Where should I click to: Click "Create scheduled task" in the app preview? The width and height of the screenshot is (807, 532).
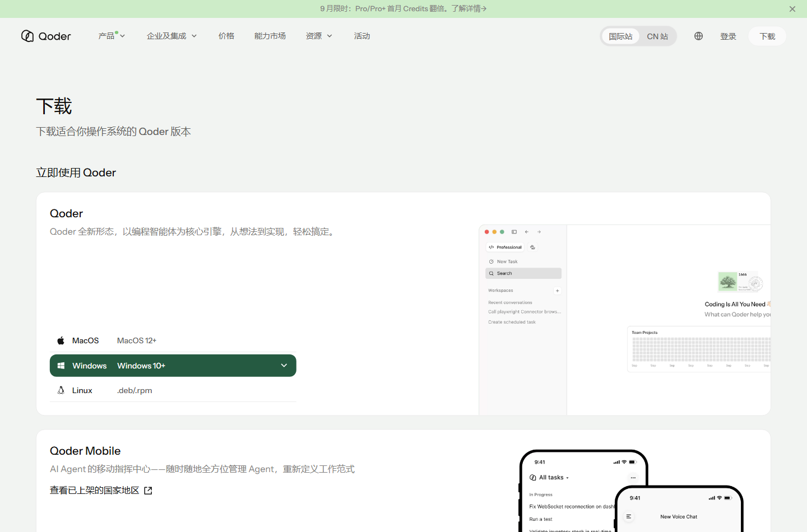click(512, 322)
